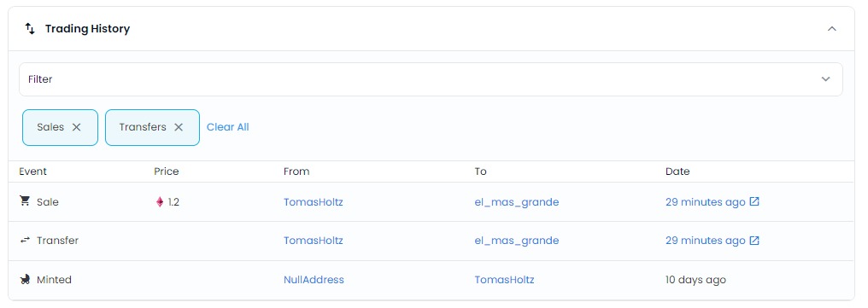Open external link icon in Transfer row
Screen dimensions: 868x308
tap(754, 240)
